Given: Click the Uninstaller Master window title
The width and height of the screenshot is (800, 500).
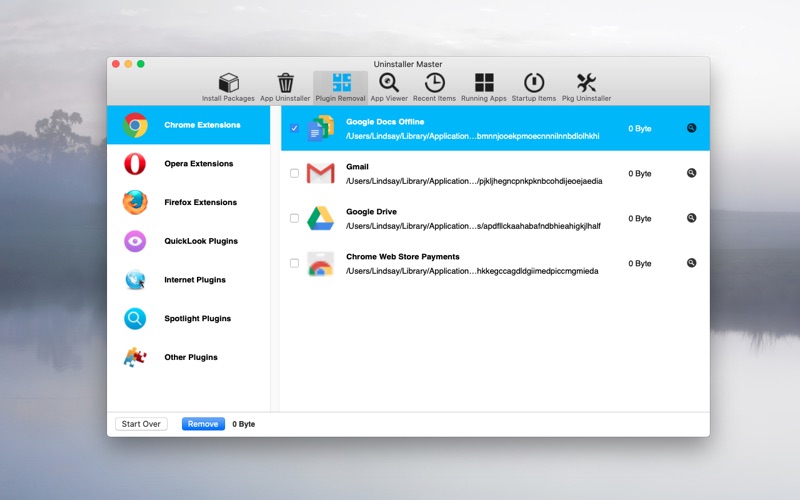Looking at the screenshot, I should pyautogui.click(x=408, y=64).
